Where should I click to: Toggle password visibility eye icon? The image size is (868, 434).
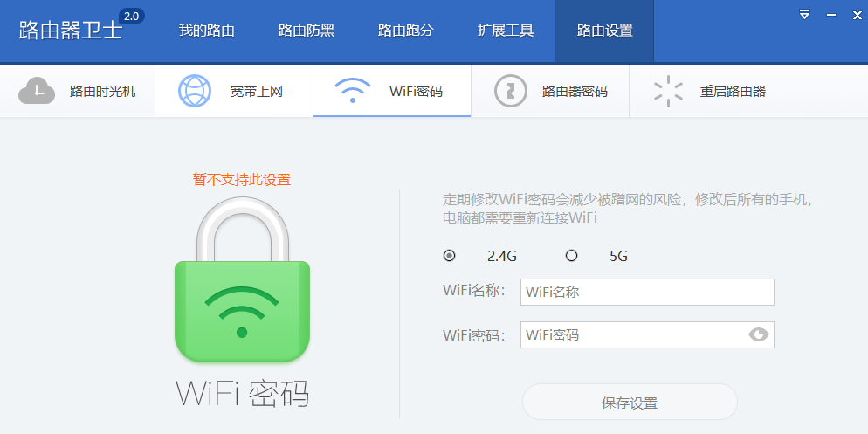coord(758,334)
